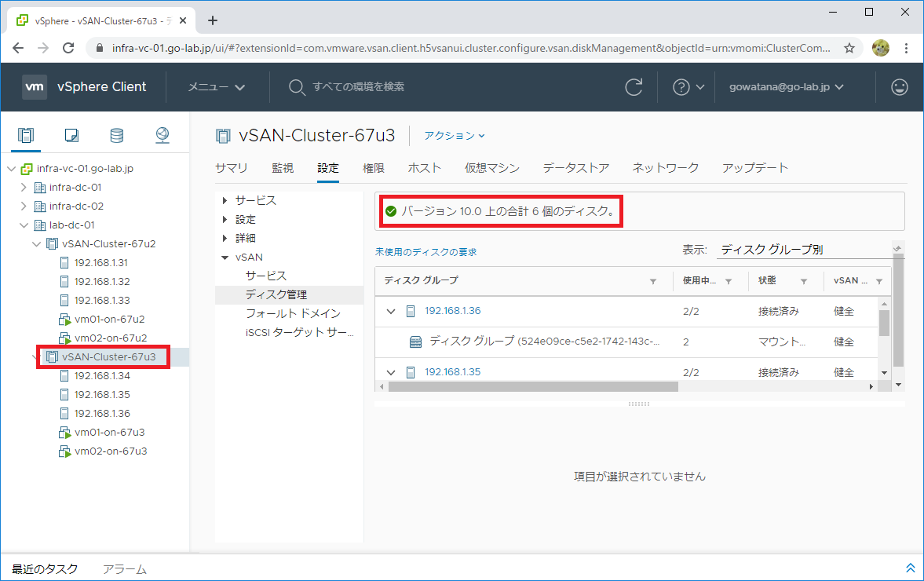Open VMs and Templates inventory view icon
Screen dimensions: 924x581
(71, 136)
